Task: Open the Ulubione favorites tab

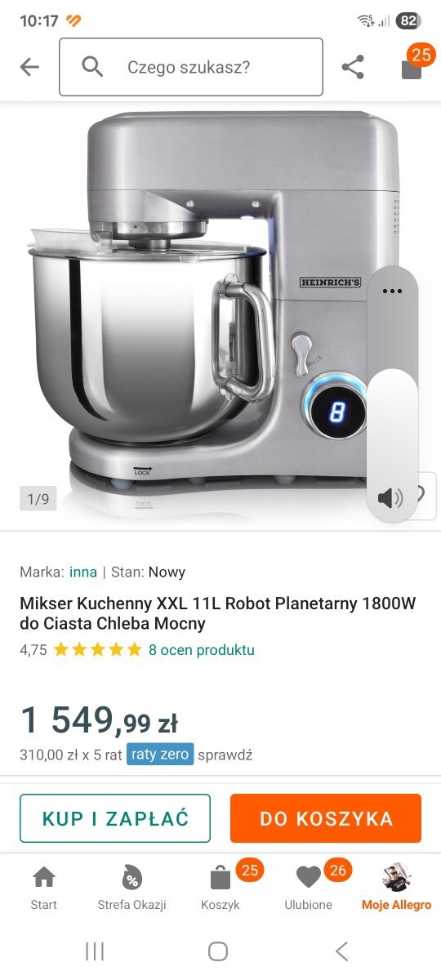Action: [x=309, y=889]
